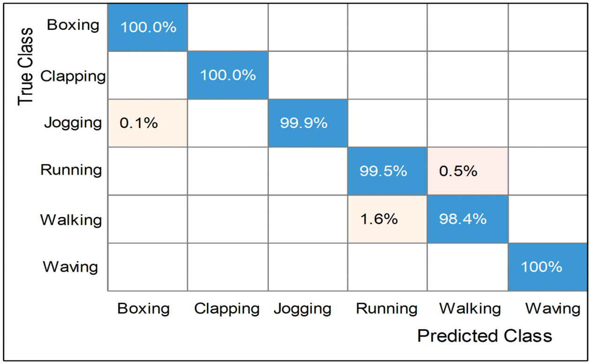Select the Running 99.5% blue cell
The width and height of the screenshot is (591, 364).
(387, 171)
